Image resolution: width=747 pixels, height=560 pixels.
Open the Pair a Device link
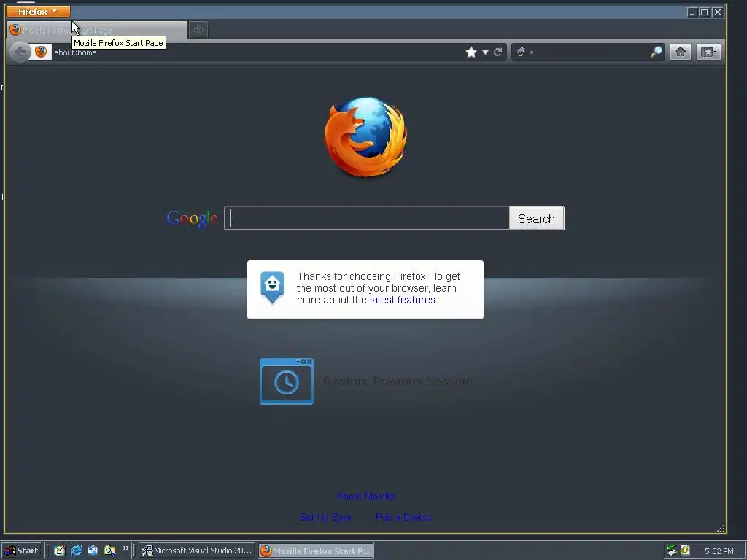tap(403, 517)
